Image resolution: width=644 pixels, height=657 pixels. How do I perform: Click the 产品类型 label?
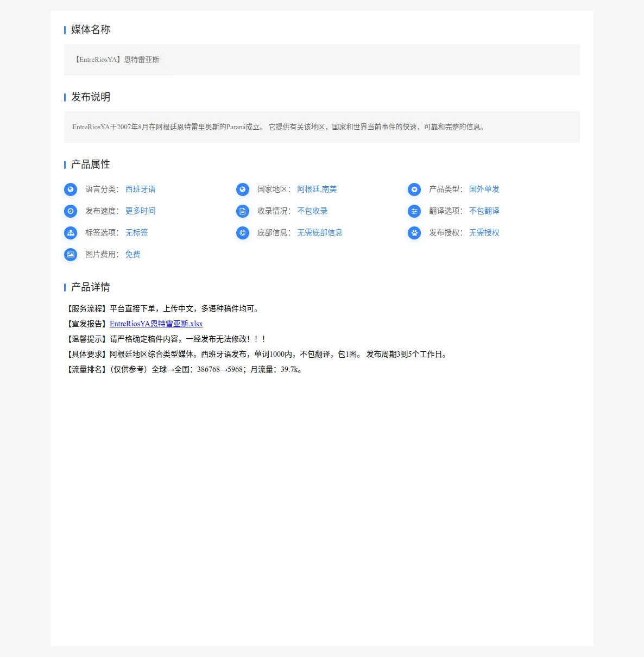tap(446, 189)
